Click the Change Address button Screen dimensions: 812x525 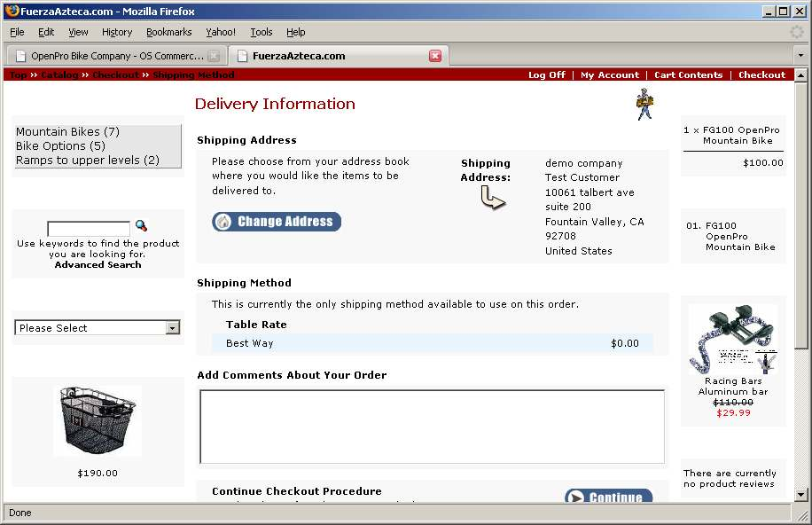coord(277,222)
